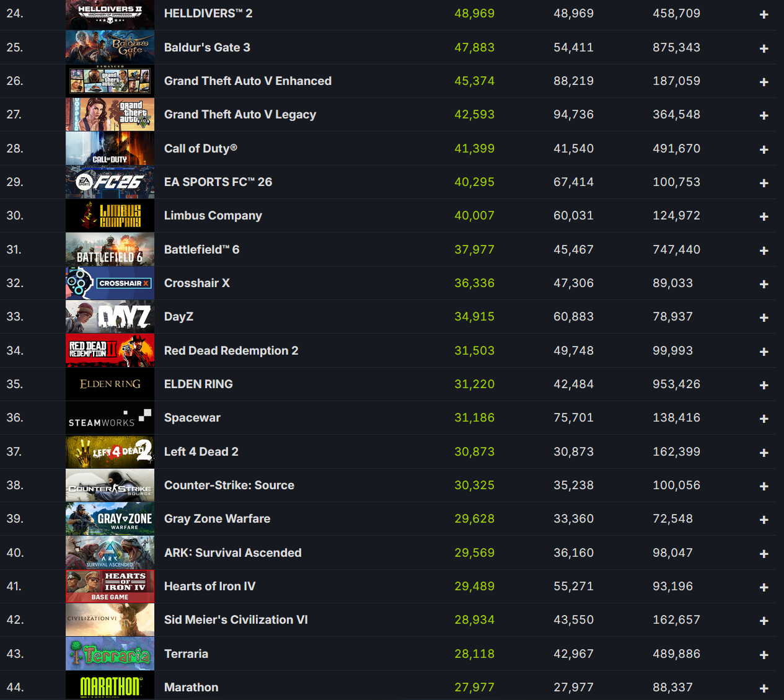
Task: Expand the Spacewar row with its plus
Action: pos(764,419)
